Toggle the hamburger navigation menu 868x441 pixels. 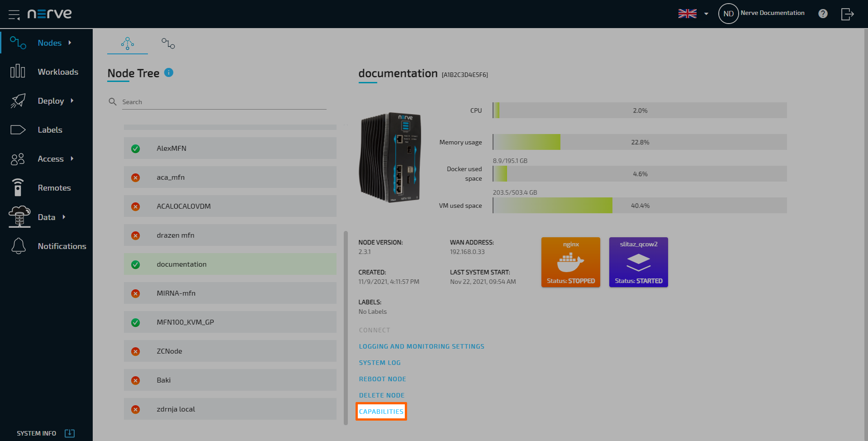pos(14,14)
